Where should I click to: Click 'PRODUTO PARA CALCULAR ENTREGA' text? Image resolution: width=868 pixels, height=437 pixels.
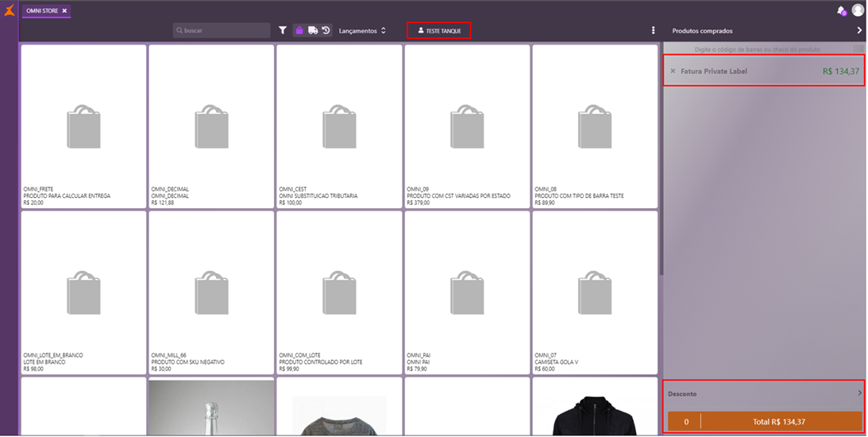(x=67, y=196)
